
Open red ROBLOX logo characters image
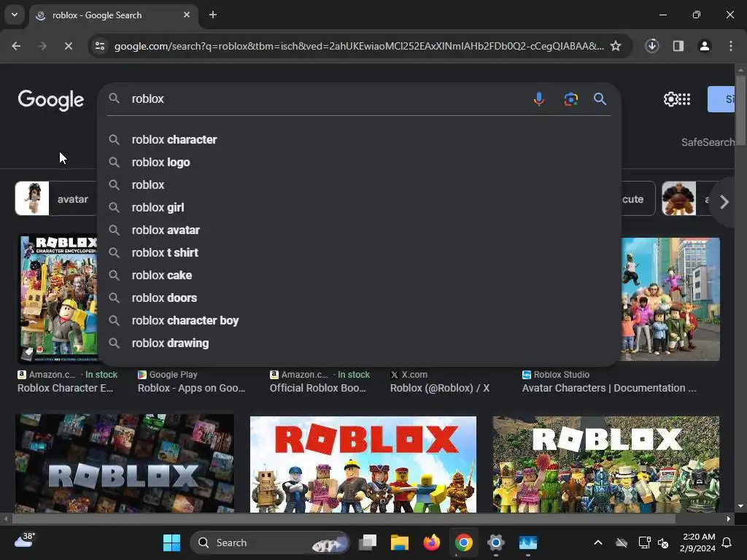click(363, 464)
